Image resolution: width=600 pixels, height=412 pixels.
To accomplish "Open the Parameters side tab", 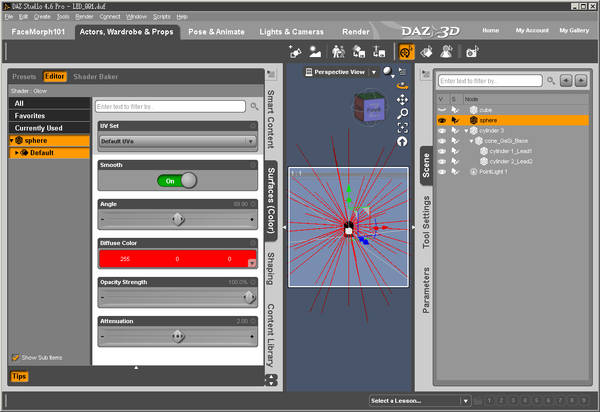I will (426, 290).
